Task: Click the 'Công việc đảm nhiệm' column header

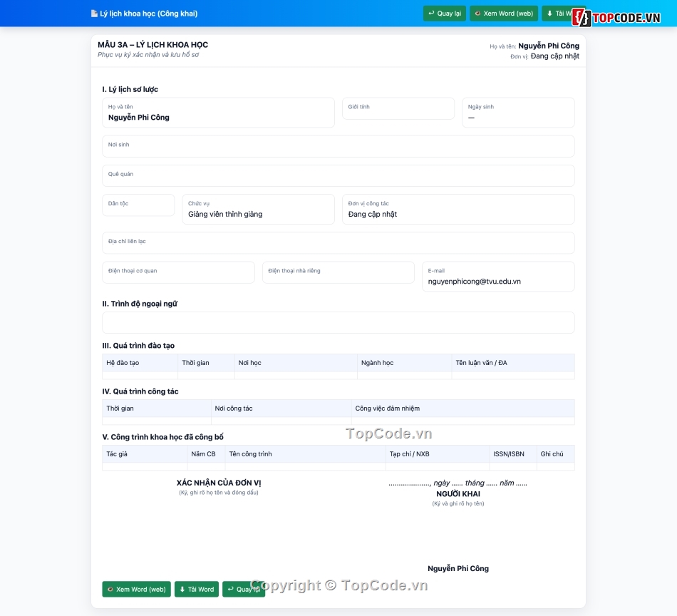Action: pos(462,409)
